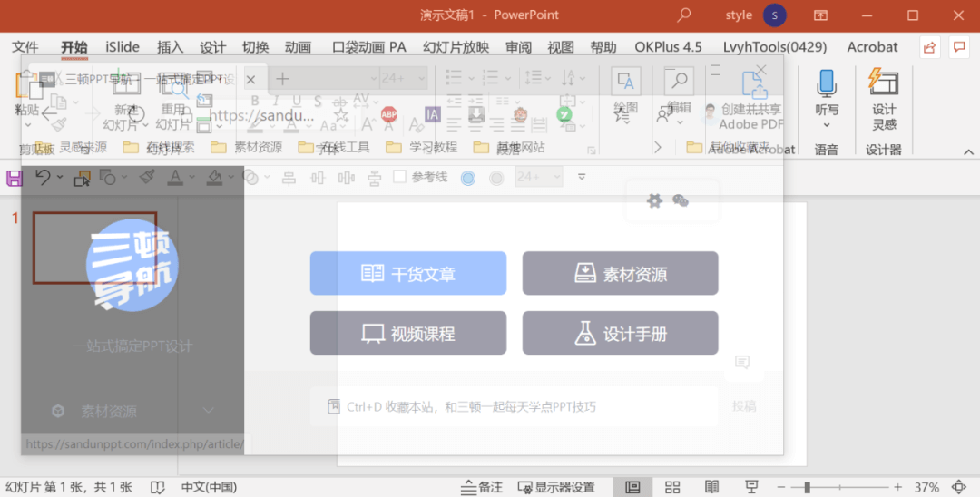Click the zoom slider handle

click(x=808, y=487)
